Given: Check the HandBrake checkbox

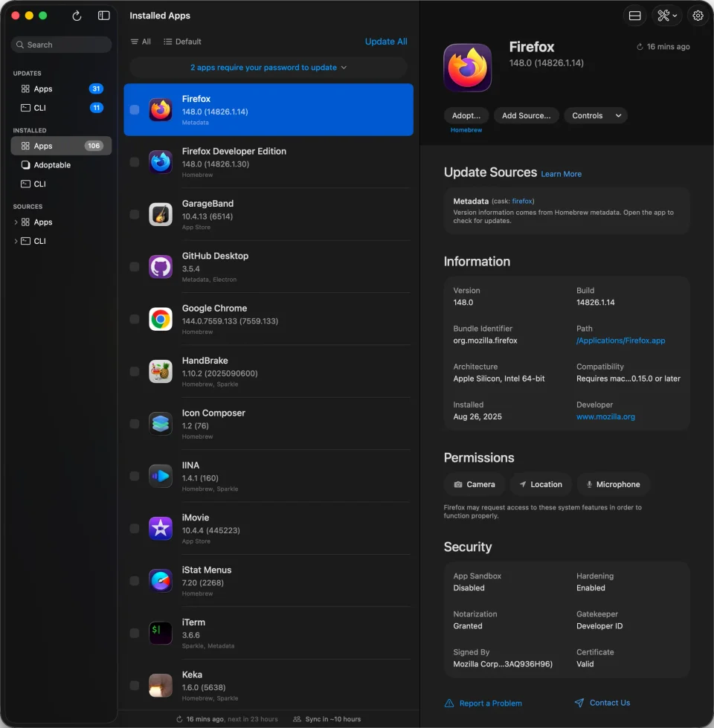Looking at the screenshot, I should 135,371.
